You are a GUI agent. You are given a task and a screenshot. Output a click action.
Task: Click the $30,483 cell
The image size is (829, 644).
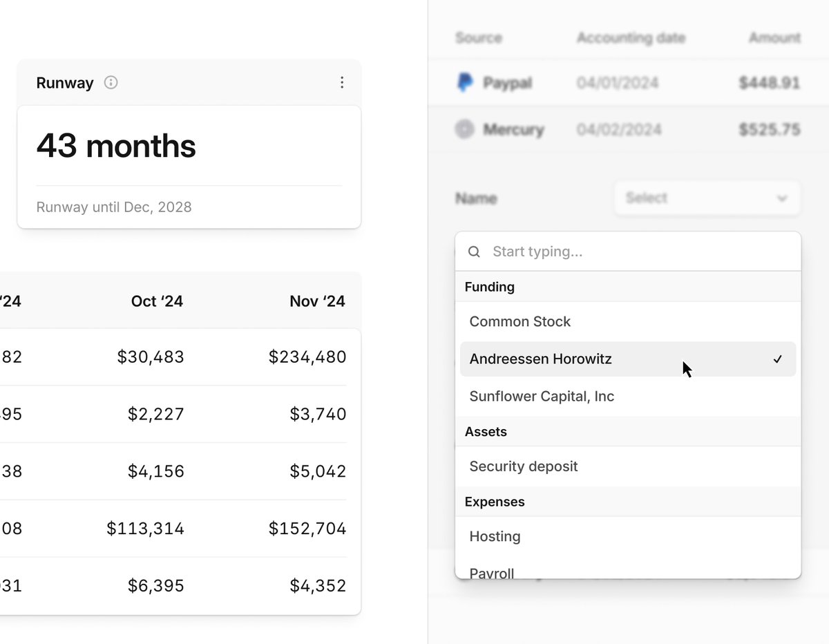point(151,357)
